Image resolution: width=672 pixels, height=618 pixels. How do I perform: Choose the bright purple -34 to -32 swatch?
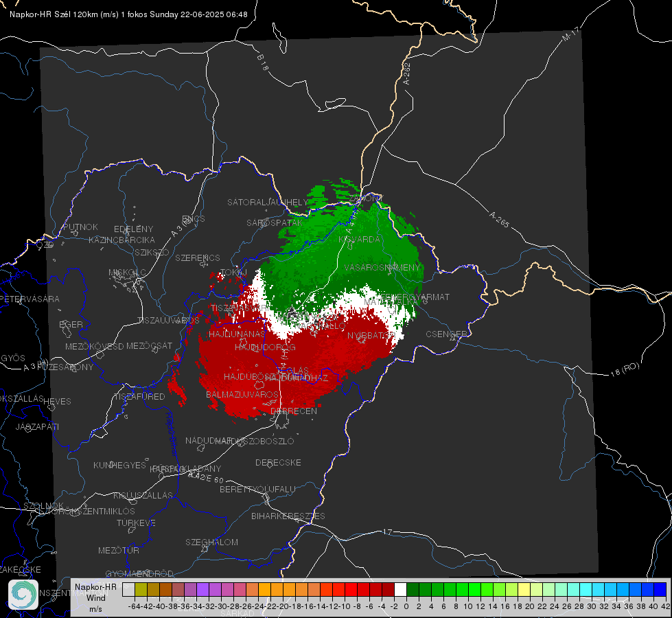tap(202, 589)
